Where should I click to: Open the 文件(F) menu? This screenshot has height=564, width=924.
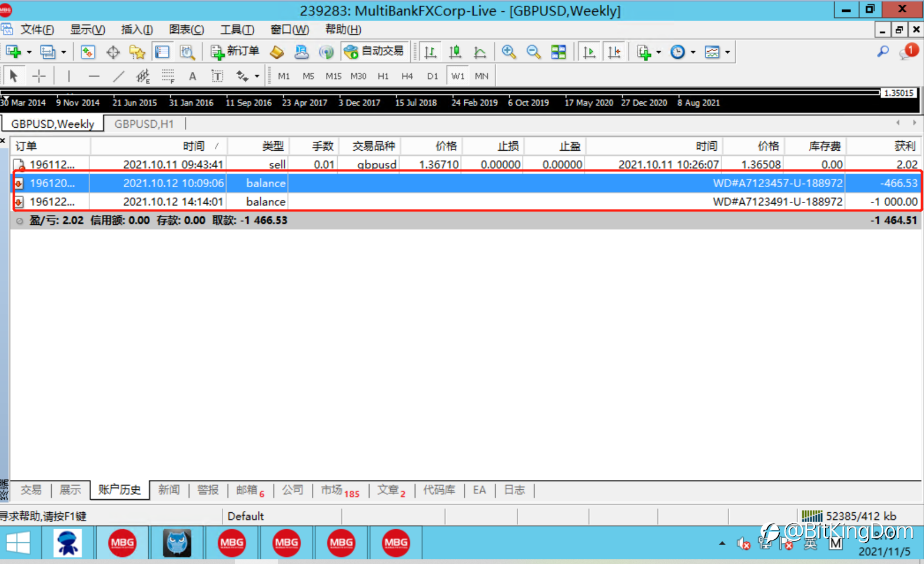click(x=37, y=29)
